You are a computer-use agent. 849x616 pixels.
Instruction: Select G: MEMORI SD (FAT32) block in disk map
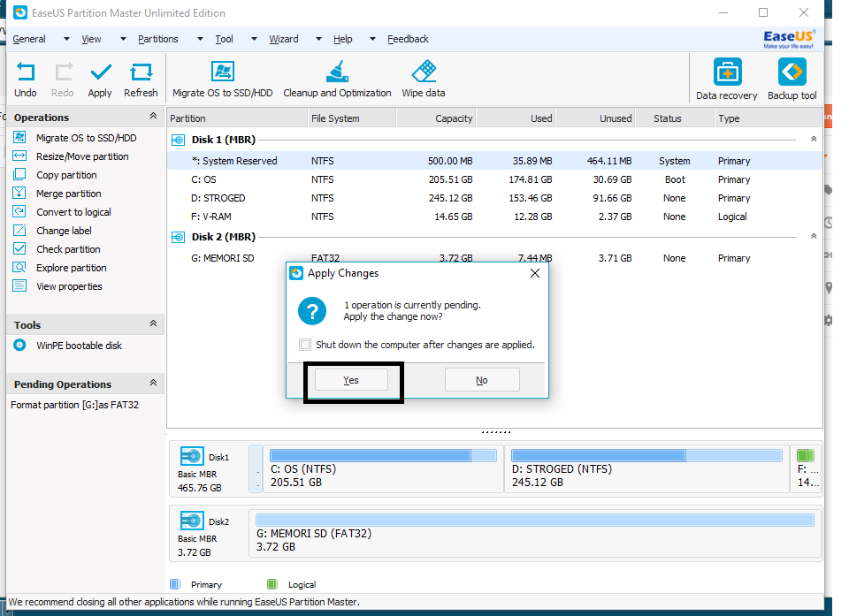click(535, 533)
